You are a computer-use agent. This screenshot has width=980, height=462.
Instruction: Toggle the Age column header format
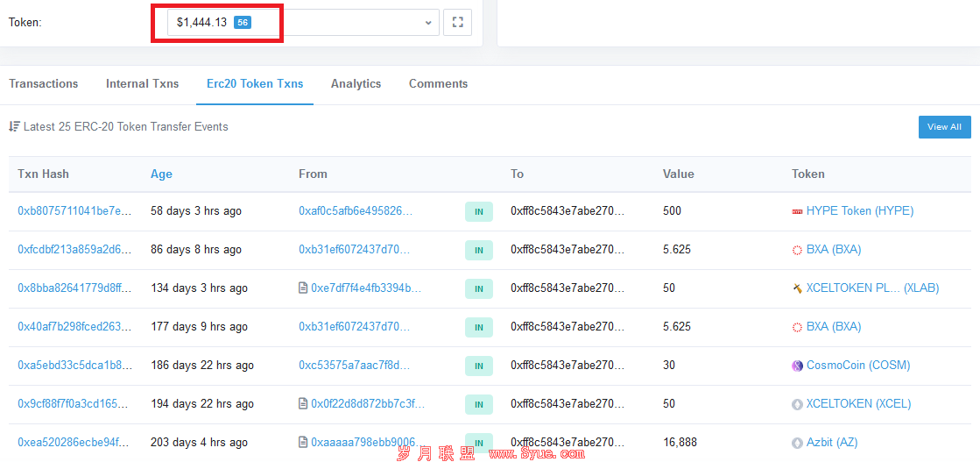161,174
